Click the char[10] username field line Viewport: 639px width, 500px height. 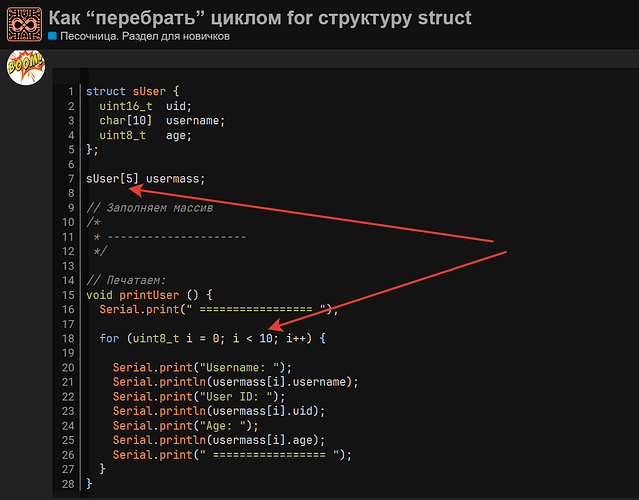pos(162,121)
